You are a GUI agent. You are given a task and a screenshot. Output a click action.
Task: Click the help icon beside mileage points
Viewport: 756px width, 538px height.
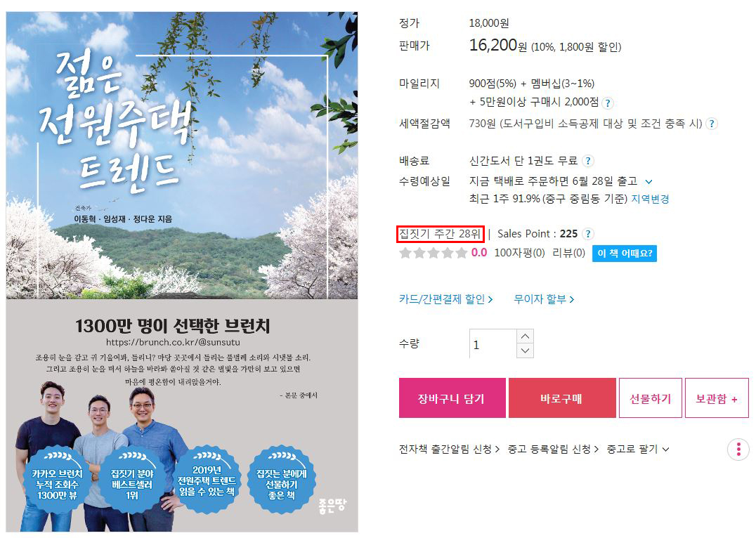point(608,103)
